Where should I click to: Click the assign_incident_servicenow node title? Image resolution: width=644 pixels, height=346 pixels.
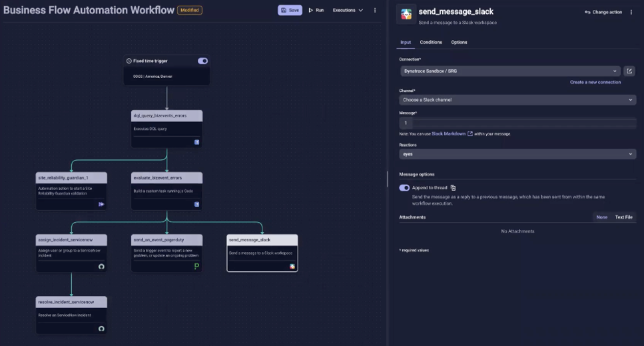(65, 239)
